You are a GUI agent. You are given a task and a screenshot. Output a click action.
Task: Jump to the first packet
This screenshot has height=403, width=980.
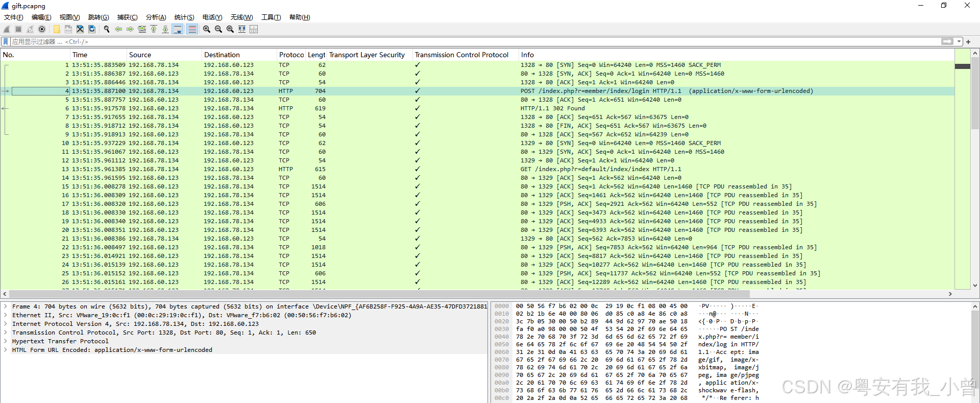pyautogui.click(x=154, y=29)
